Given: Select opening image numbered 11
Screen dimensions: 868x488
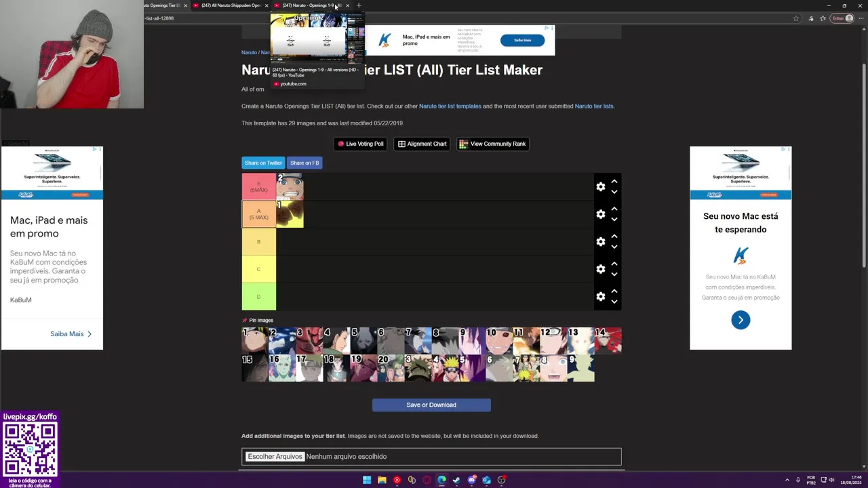Looking at the screenshot, I should (526, 341).
